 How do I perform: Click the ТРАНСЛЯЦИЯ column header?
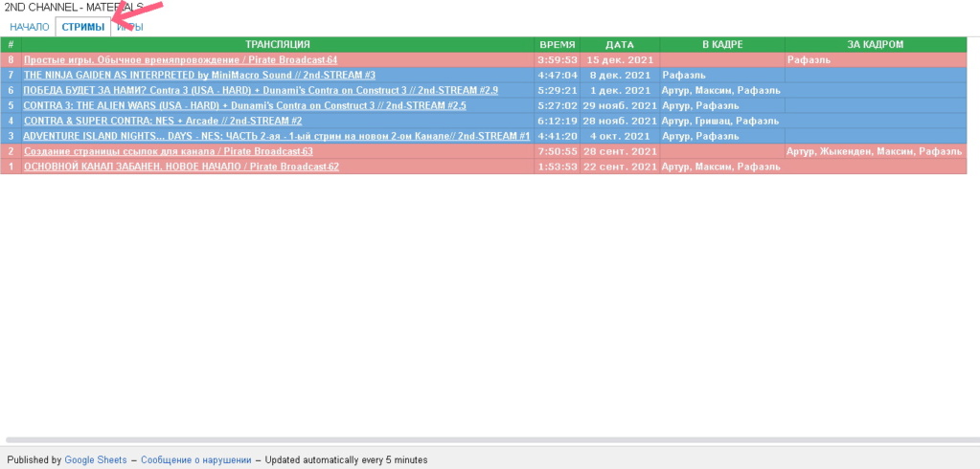[278, 44]
